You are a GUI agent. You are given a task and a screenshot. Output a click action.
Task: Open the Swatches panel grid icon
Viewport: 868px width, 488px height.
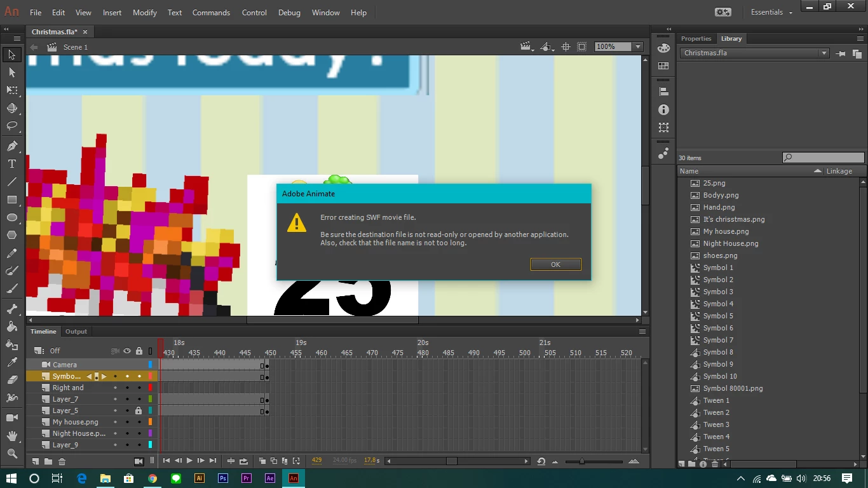tap(663, 65)
